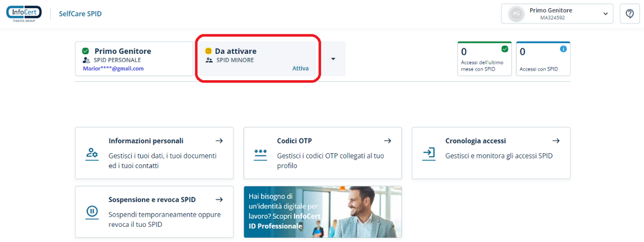Viewport: 644px width, 242px height.
Task: Expand the Primo Genitore account dropdown
Action: click(605, 14)
